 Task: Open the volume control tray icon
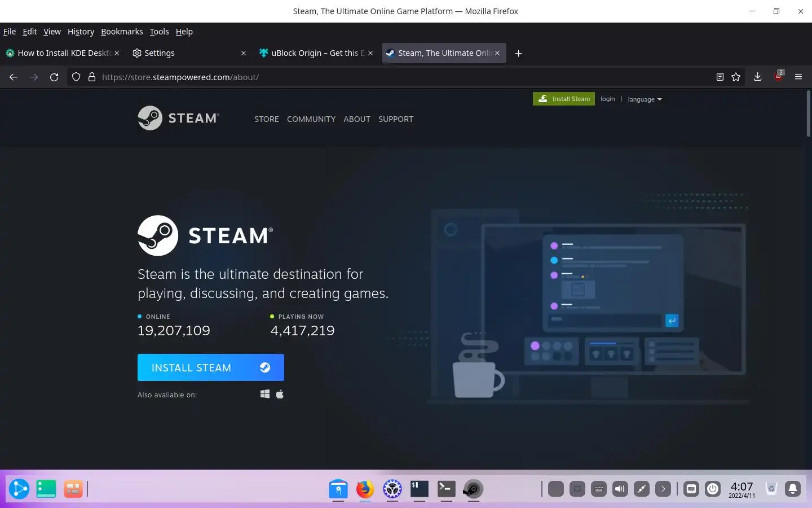click(620, 489)
